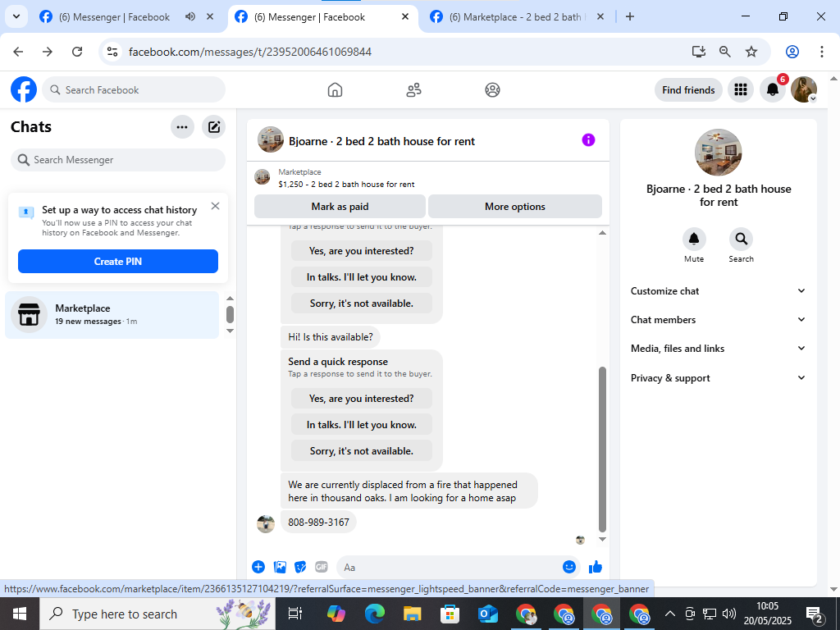Image resolution: width=840 pixels, height=630 pixels.
Task: Open conversation information purple icon
Action: point(588,139)
